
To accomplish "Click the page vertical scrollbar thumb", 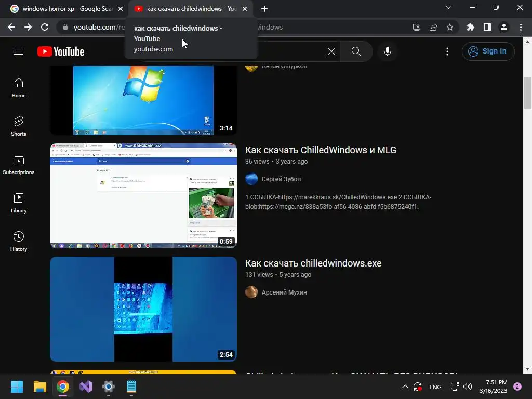I will pyautogui.click(x=527, y=94).
